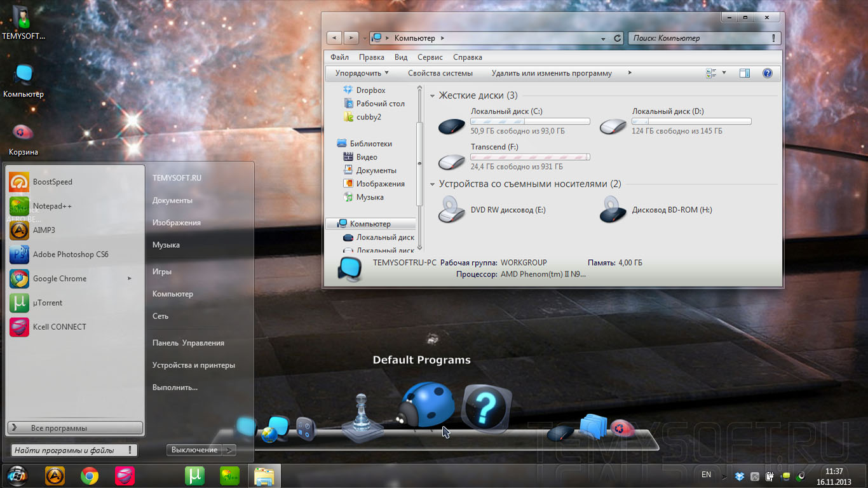
Task: Open the Вид menu
Action: pos(401,57)
